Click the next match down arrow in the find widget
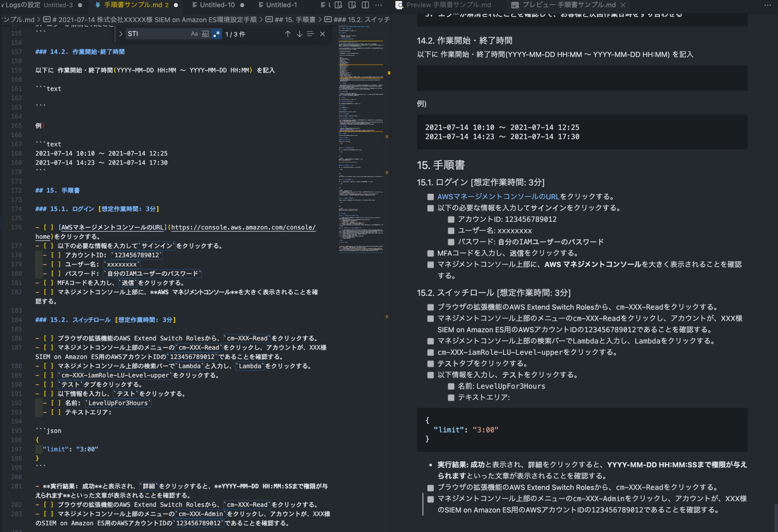Viewport: 778px width, 532px height. point(299,33)
